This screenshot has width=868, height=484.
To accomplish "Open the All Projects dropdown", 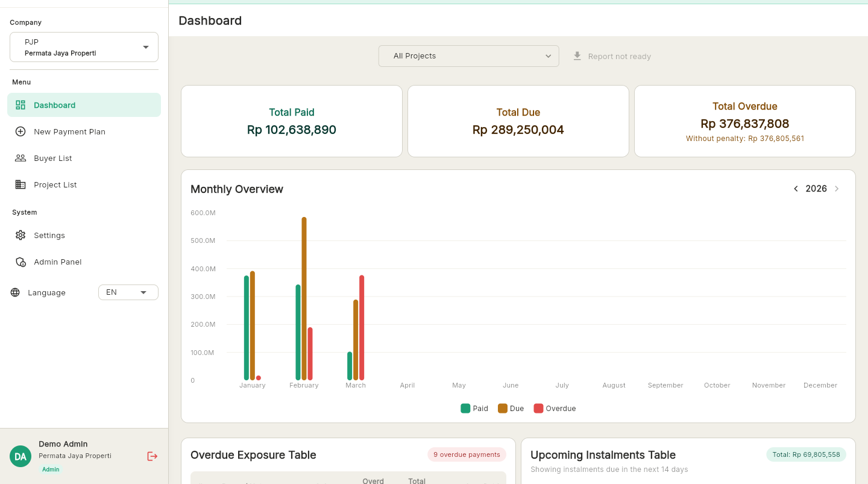I will [468, 55].
